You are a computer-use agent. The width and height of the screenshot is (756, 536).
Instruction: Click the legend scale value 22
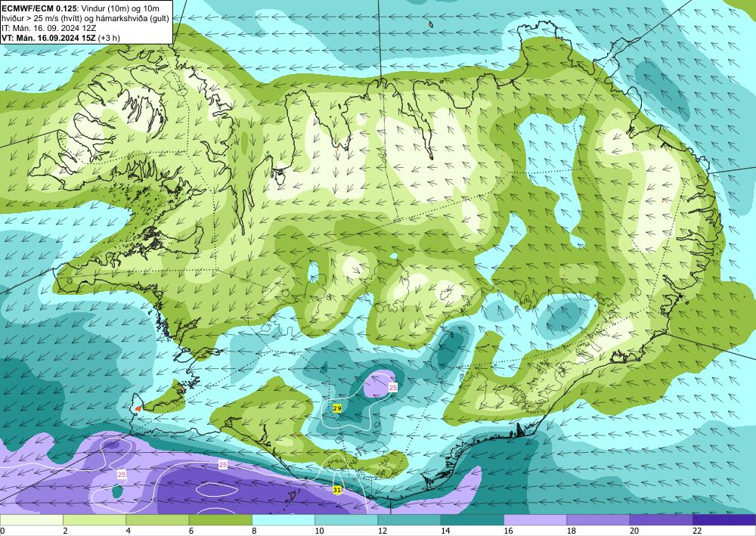click(698, 531)
